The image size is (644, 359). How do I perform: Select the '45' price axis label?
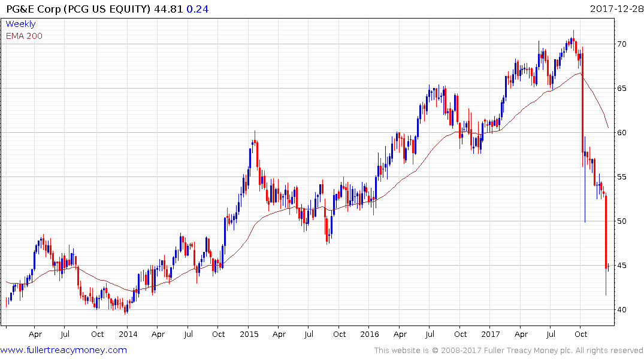pyautogui.click(x=621, y=266)
